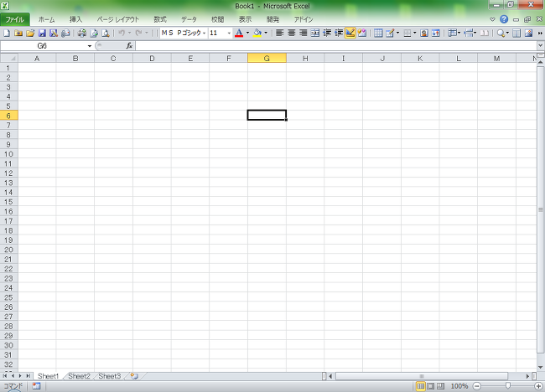Image resolution: width=545 pixels, height=392 pixels.
Task: Click in the formula bar input
Action: point(335,45)
